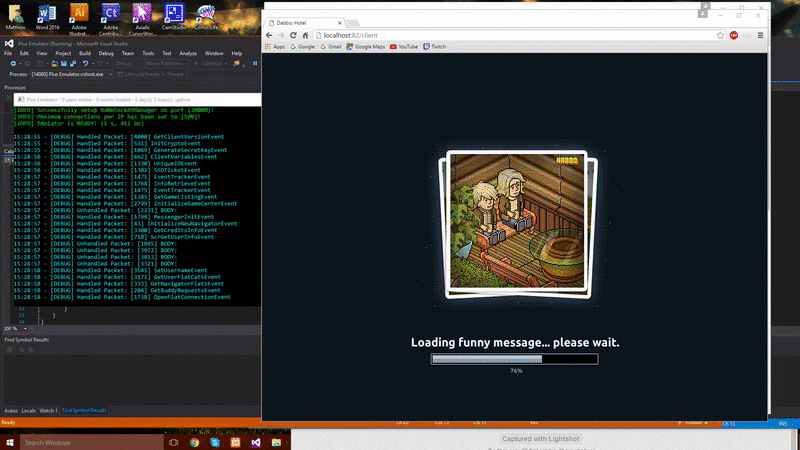Screen dimensions: 800x450
Task: Expand the Navigate Backward dropdown arrow
Action: [x=20, y=64]
